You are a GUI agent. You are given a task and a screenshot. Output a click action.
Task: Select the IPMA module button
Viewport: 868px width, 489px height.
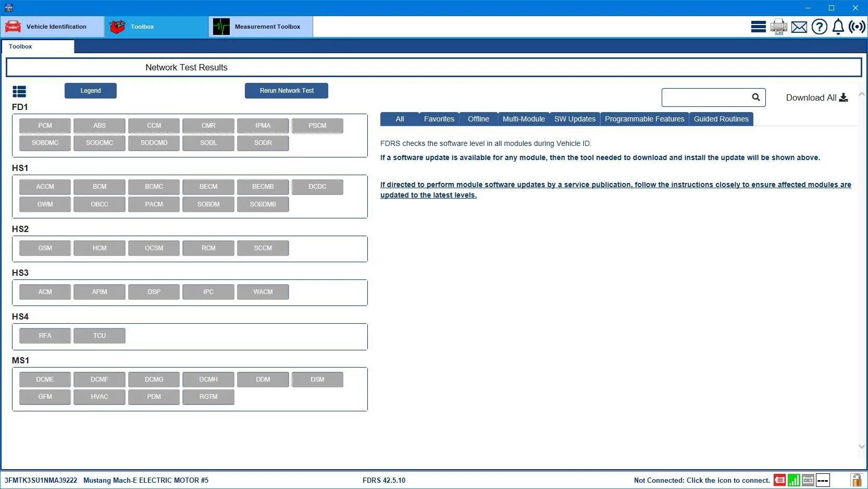(263, 126)
